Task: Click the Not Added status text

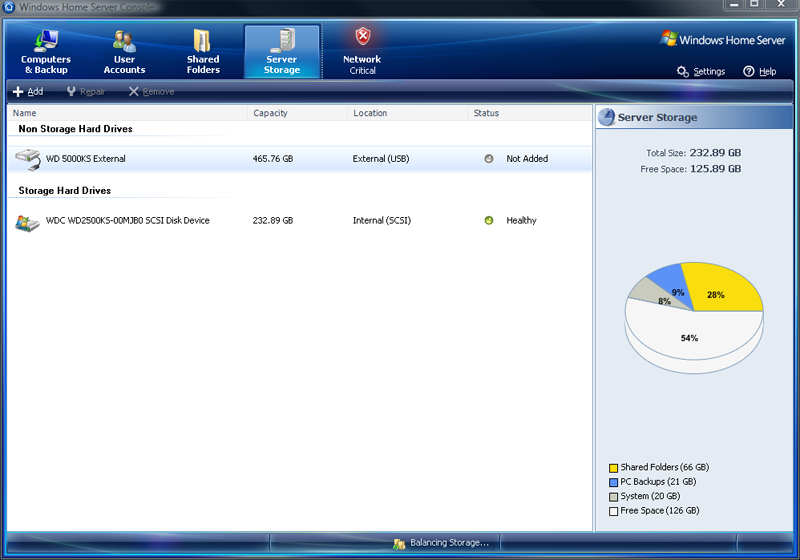Action: [527, 159]
